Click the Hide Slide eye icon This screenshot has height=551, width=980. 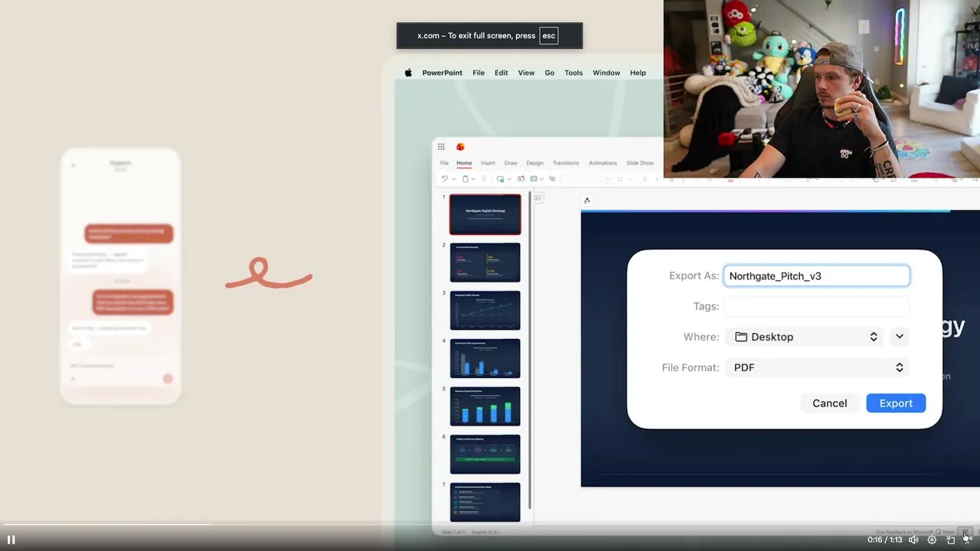(551, 179)
